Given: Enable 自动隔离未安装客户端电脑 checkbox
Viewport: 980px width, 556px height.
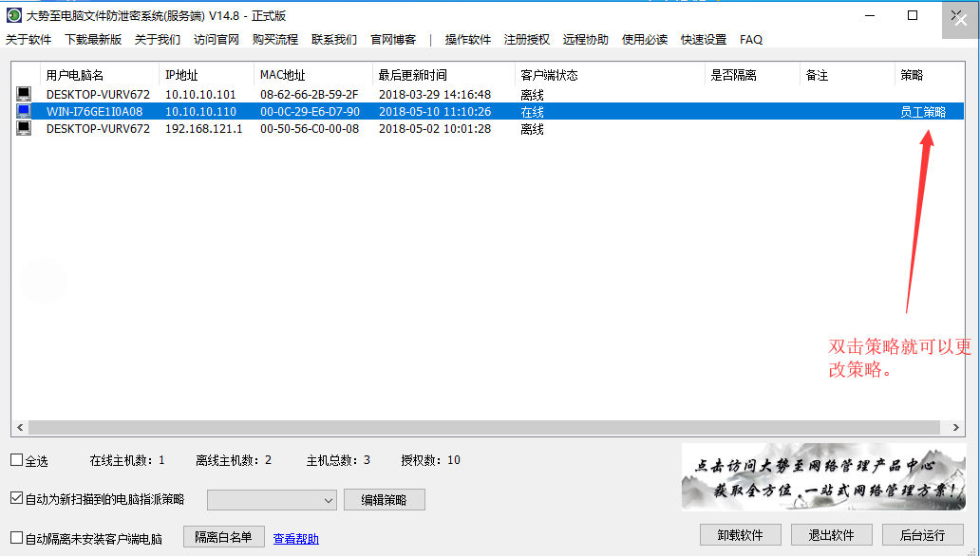Looking at the screenshot, I should [x=17, y=538].
